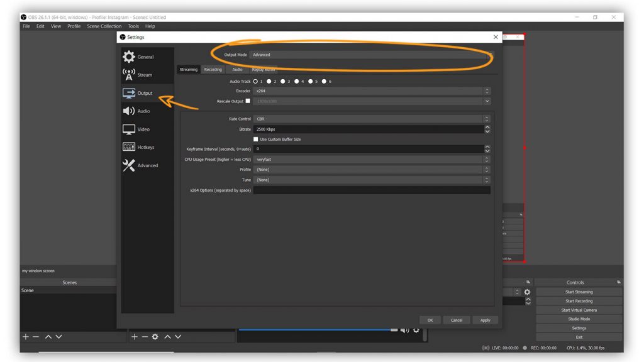Select Output settings monitor icon

point(128,93)
